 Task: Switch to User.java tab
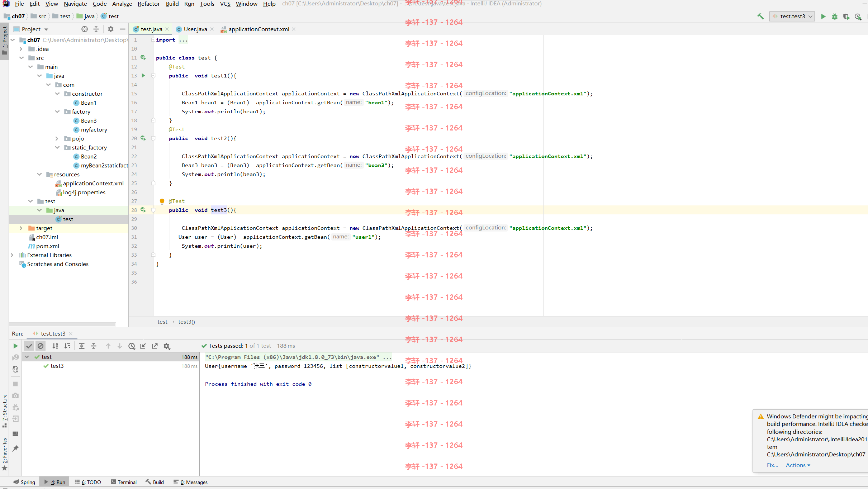195,29
